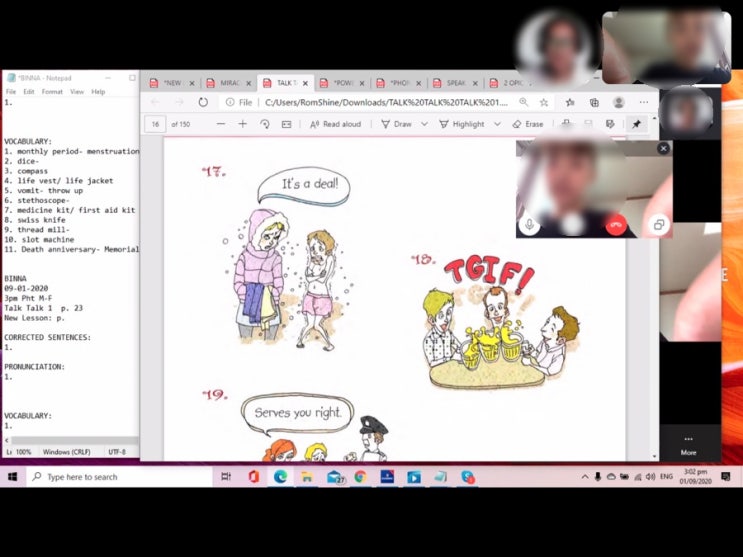The height and width of the screenshot is (557, 743).
Task: Open the Collections icon in Edge
Action: pos(594,102)
